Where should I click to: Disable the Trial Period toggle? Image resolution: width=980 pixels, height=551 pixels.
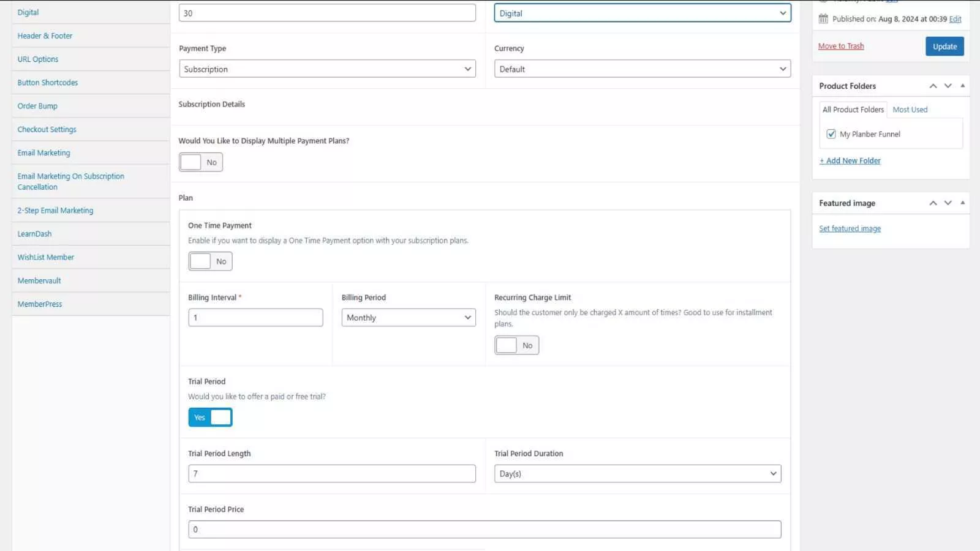point(210,418)
